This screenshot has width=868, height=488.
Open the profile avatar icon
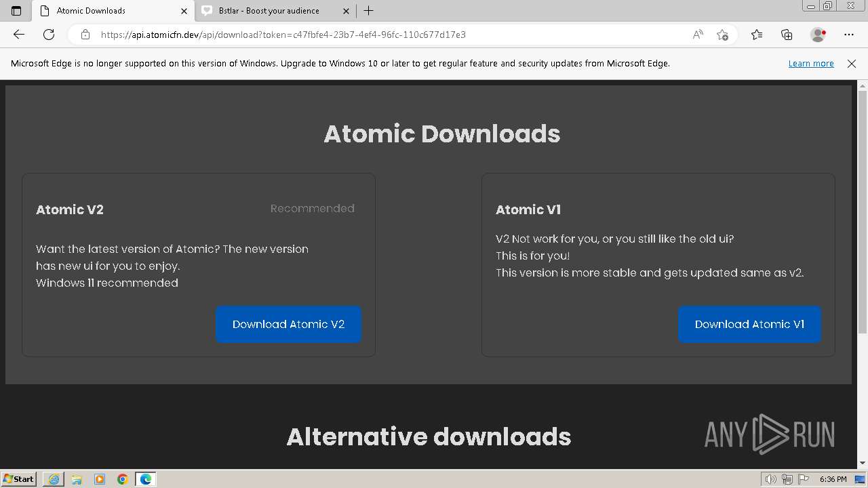pyautogui.click(x=818, y=35)
